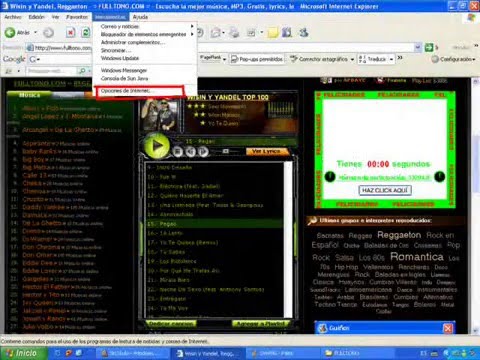This screenshot has height=360, width=480.
Task: Click the player Previous track button
Action: coord(191,152)
